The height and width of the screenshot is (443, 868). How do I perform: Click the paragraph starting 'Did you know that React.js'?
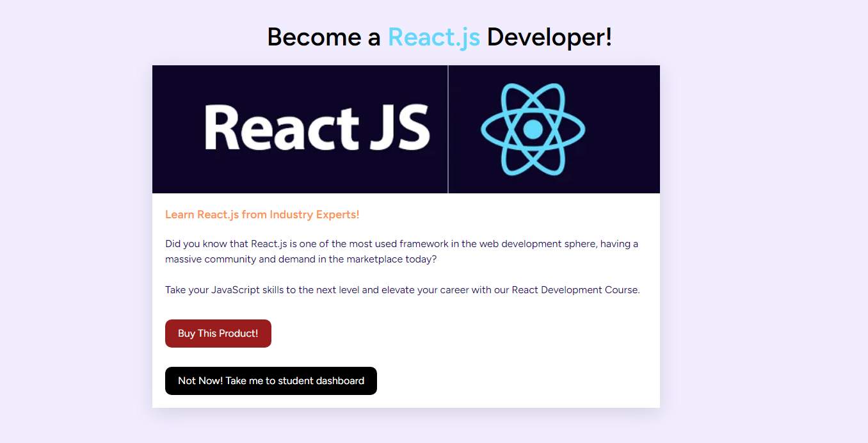click(402, 252)
